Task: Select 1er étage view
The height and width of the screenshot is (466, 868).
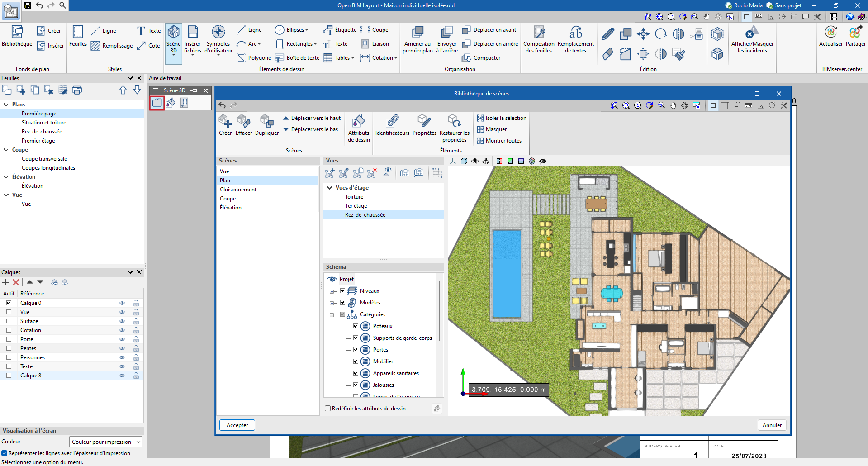Action: coord(356,206)
